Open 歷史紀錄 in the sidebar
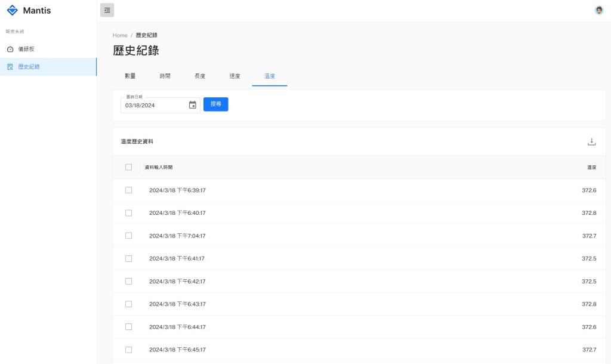This screenshot has height=364, width=611. (29, 67)
